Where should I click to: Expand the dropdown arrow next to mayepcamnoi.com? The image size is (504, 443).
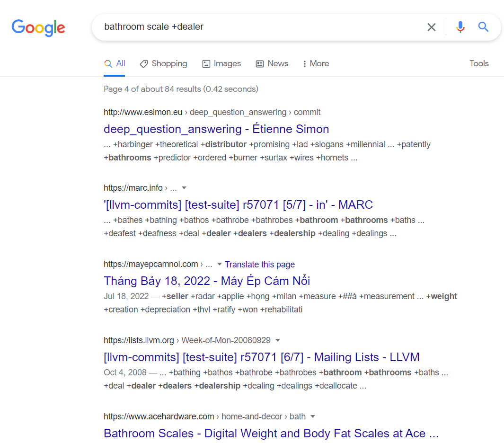[x=219, y=264]
